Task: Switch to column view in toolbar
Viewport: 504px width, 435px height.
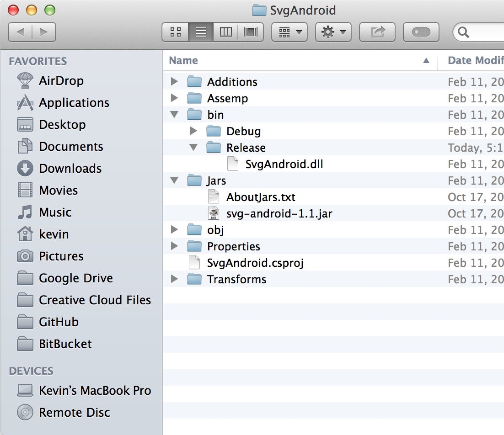Action: [x=226, y=32]
